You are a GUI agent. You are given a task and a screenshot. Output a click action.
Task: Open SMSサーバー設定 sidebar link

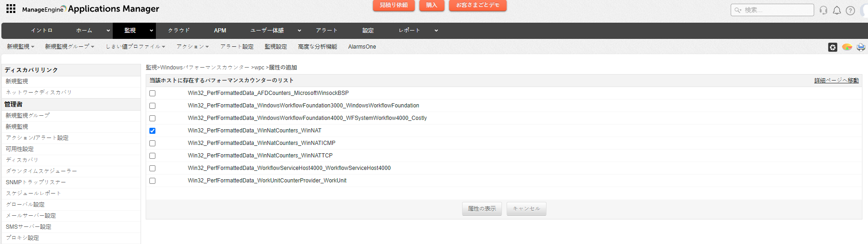(x=28, y=227)
